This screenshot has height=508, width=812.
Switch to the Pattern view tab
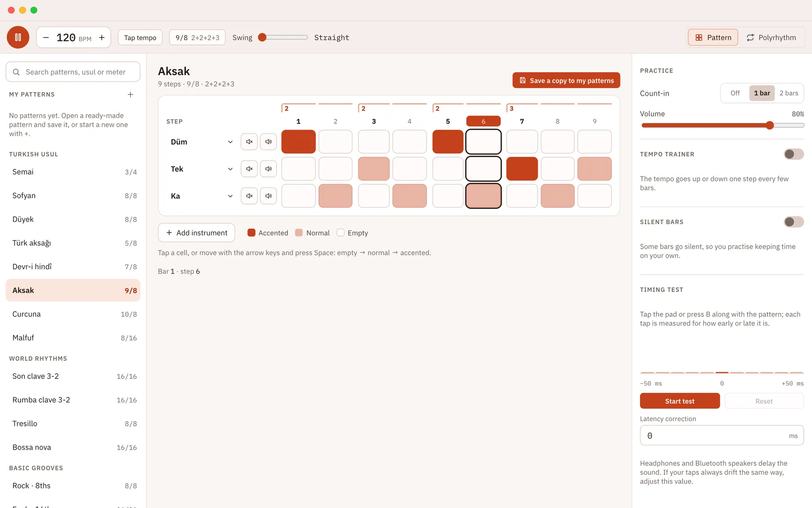pyautogui.click(x=713, y=37)
